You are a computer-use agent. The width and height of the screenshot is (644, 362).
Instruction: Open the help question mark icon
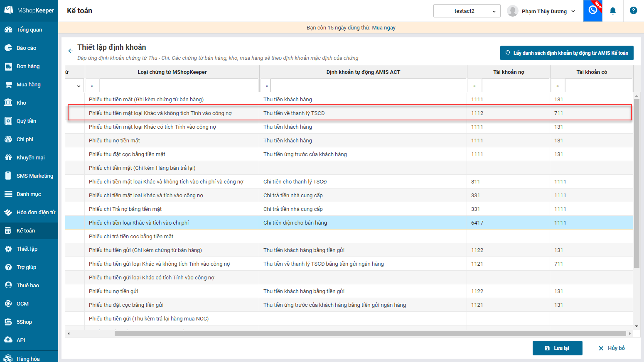[633, 11]
